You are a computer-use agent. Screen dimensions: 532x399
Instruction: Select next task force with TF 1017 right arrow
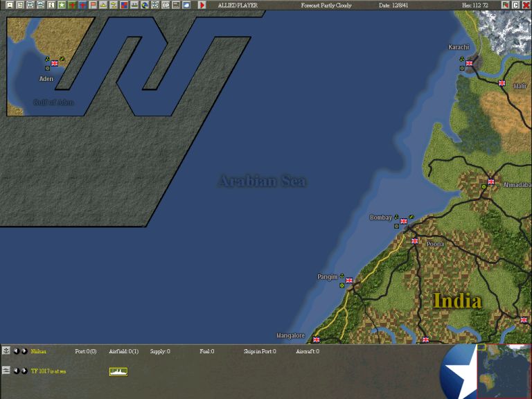point(24,371)
